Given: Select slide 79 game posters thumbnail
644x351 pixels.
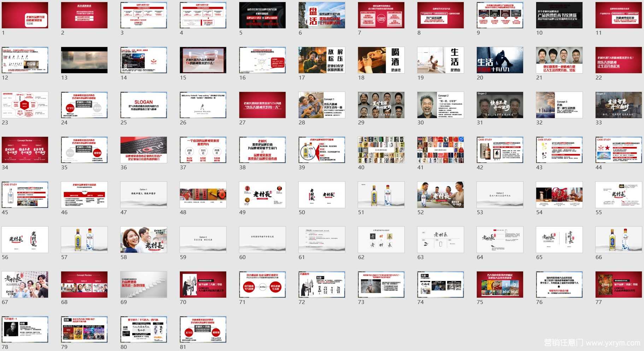Looking at the screenshot, I should click(84, 329).
